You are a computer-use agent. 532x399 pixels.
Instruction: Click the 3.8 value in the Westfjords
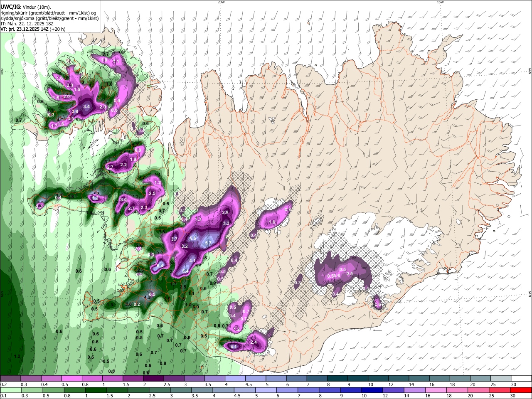(75, 112)
